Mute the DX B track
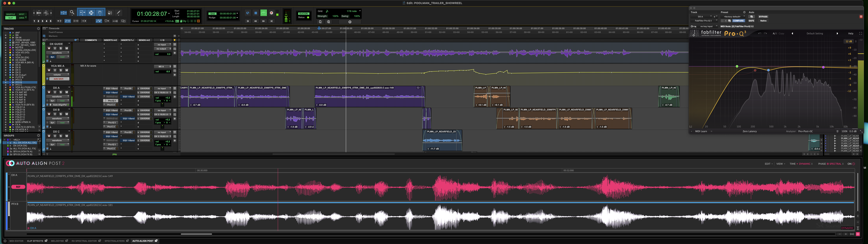This screenshot has height=244, width=868. (67, 114)
